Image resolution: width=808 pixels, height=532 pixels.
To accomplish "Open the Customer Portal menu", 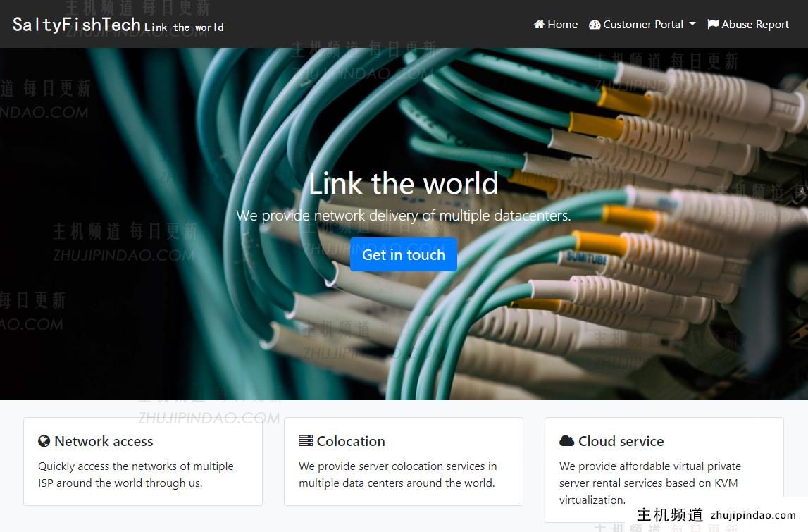I will 642,24.
